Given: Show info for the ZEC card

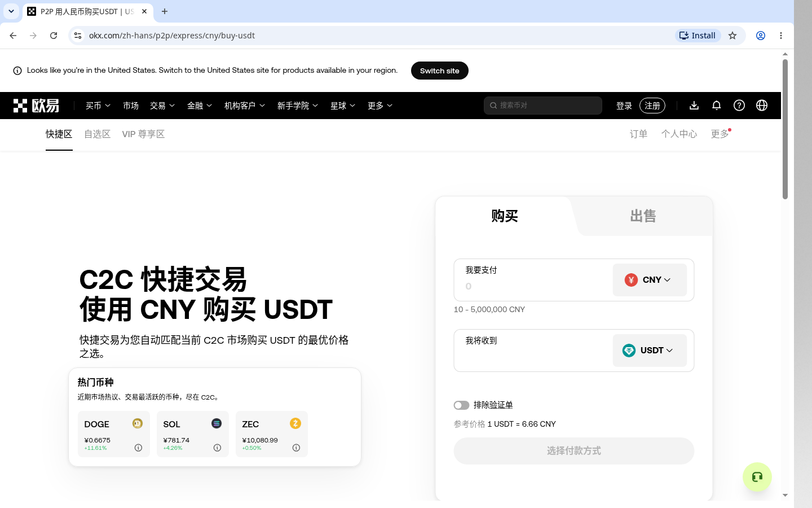Looking at the screenshot, I should 296,448.
